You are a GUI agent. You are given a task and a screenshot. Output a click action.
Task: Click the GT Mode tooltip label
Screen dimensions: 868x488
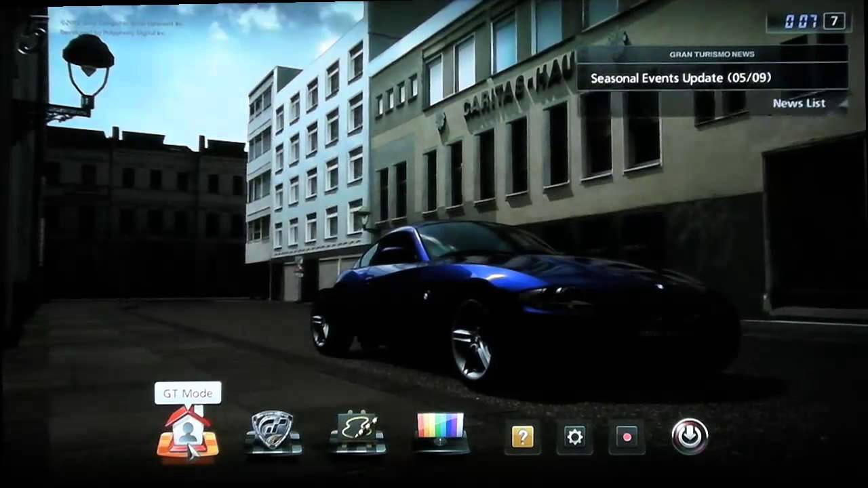(188, 393)
